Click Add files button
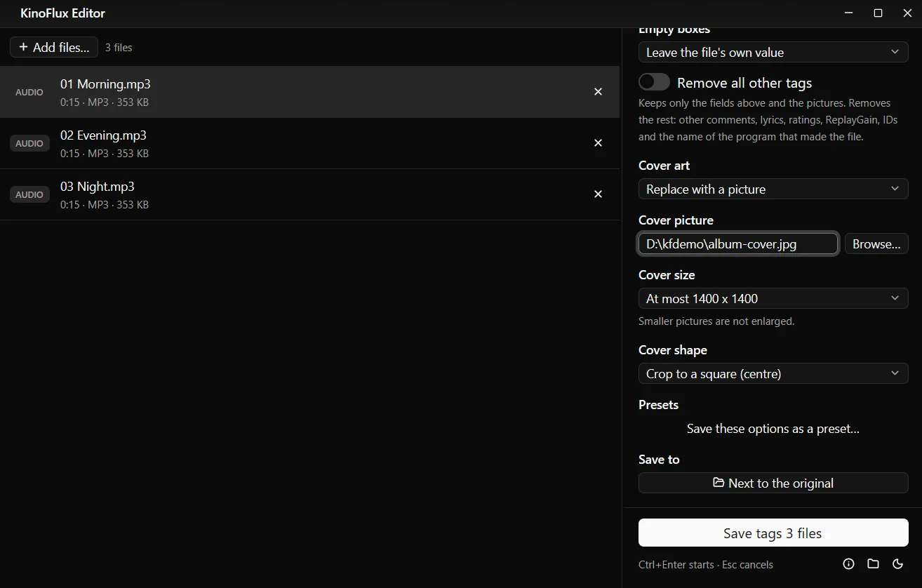Screen dimensions: 922x588 pos(54,47)
